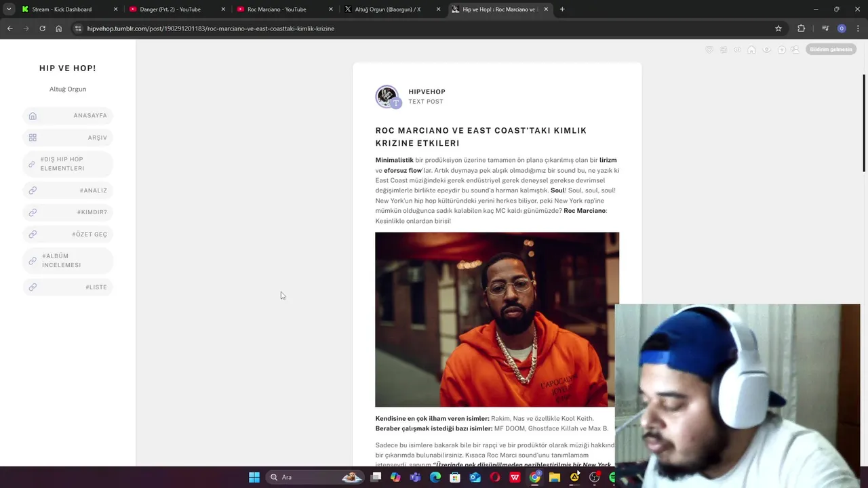The image size is (868, 488).
Task: Open OBS Studio from the taskbar
Action: click(595, 477)
